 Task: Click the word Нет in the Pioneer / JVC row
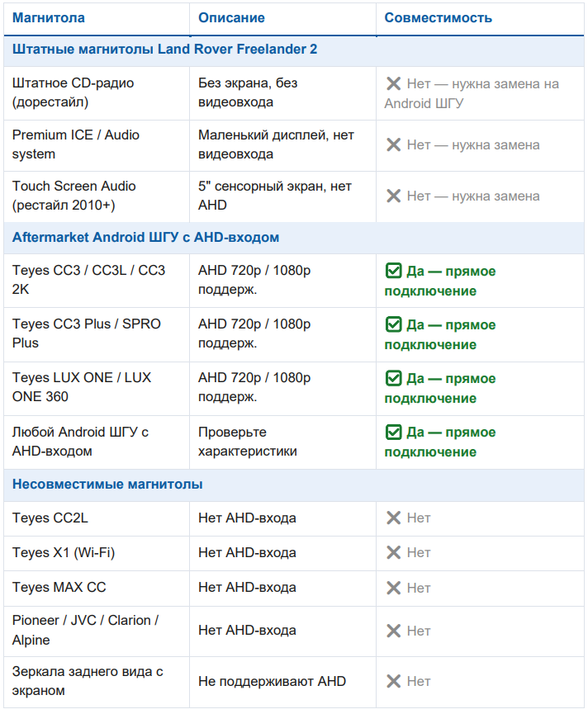click(419, 631)
